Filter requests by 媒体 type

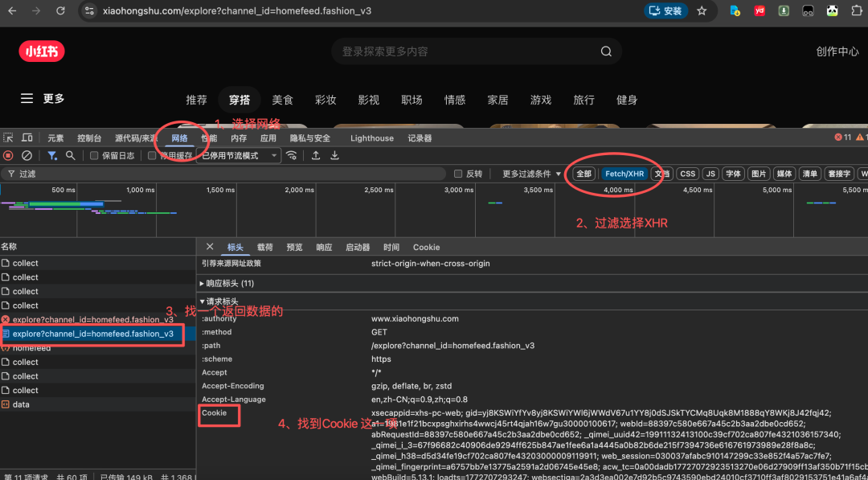click(784, 174)
